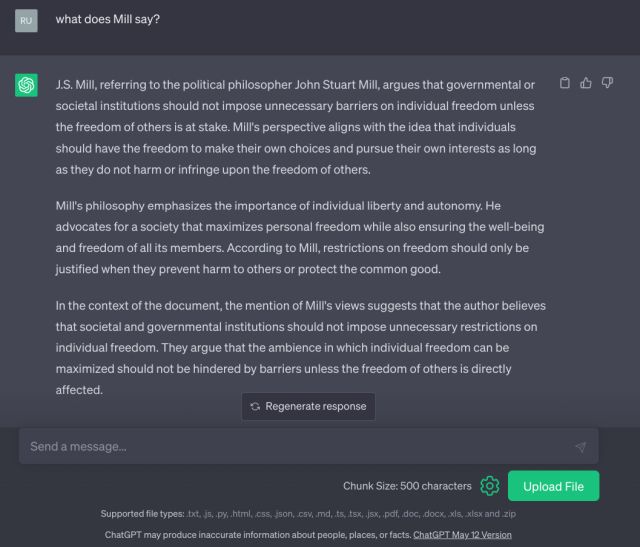Click the first paragraph starting "J.S. Mill, referring"
This screenshot has width=640, height=547.
[x=298, y=127]
